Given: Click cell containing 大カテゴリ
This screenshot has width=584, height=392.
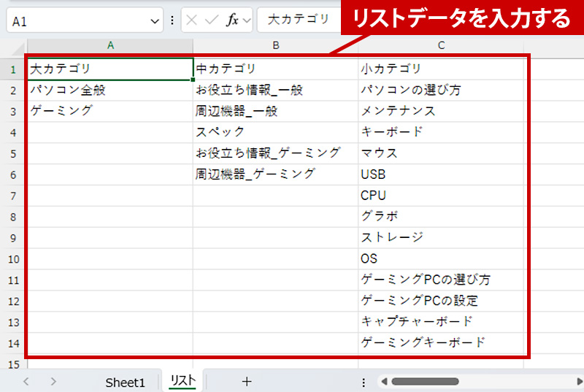Looking at the screenshot, I should (x=110, y=69).
